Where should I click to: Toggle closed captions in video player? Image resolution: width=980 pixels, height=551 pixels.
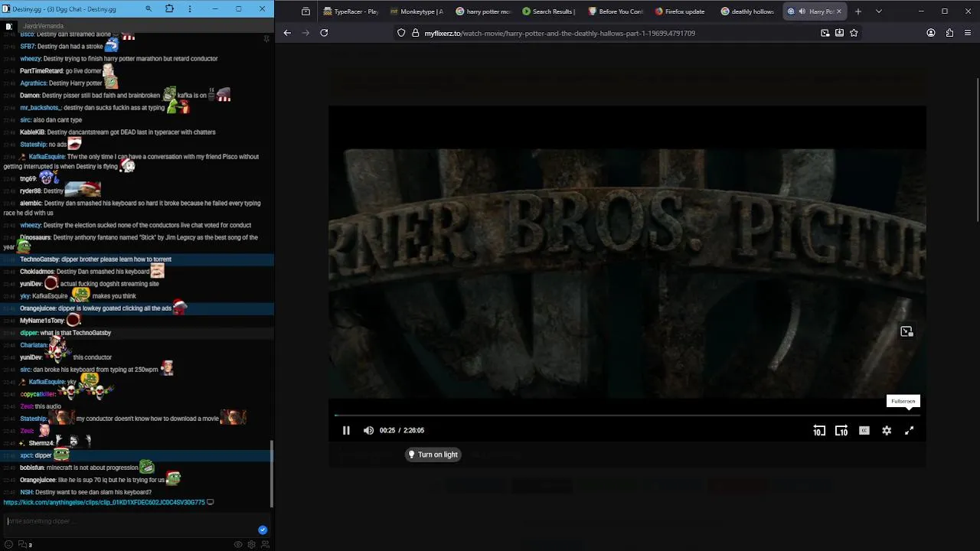[x=864, y=431]
